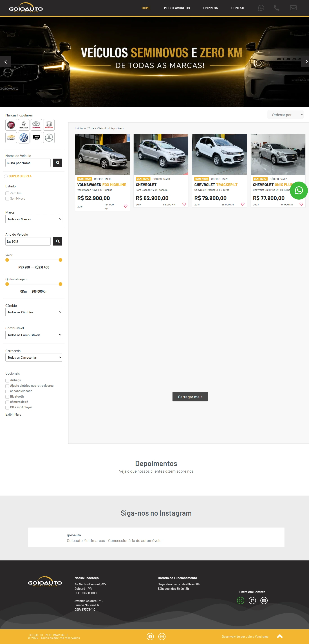Viewport: 309px width, 644px height.
Task: Expand optional filters with Exibir Mais
Action: tap(13, 414)
